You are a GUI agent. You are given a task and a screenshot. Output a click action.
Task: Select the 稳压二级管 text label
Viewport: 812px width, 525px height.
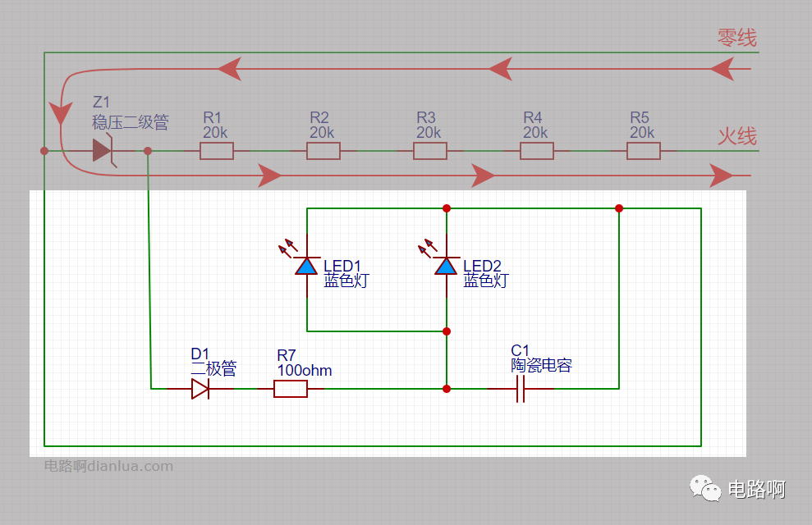pos(131,122)
